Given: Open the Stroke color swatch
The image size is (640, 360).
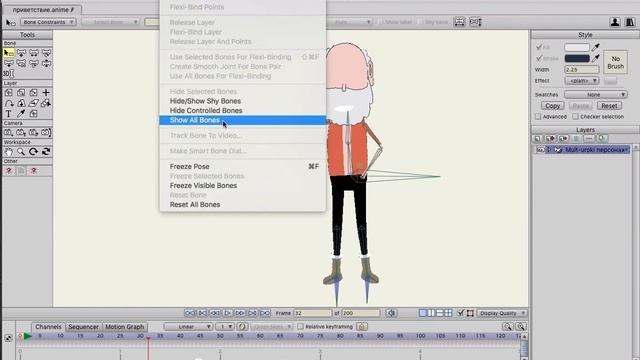Looking at the screenshot, I should (x=577, y=58).
